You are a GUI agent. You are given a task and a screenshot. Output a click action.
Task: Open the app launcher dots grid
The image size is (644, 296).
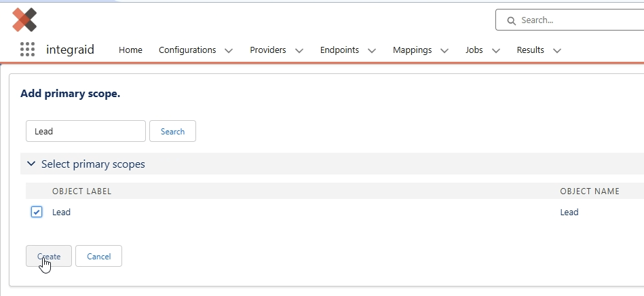coord(28,50)
